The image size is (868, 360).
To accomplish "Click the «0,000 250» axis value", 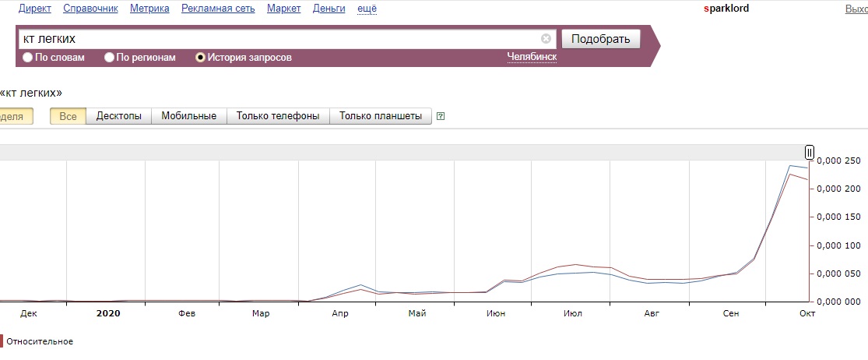I will (x=838, y=161).
